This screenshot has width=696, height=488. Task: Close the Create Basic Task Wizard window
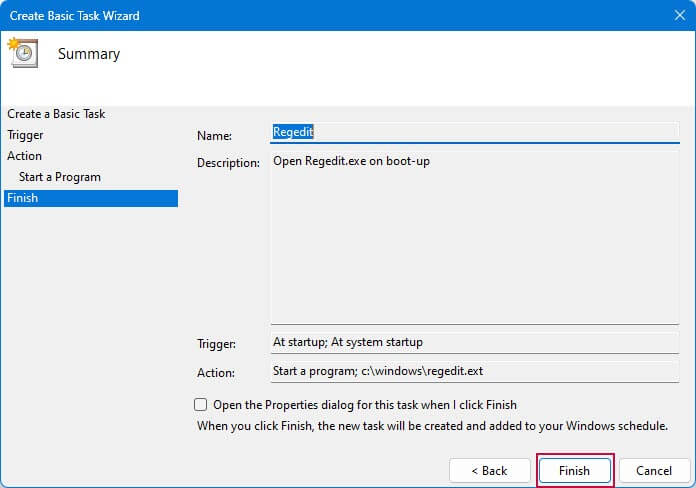click(680, 16)
